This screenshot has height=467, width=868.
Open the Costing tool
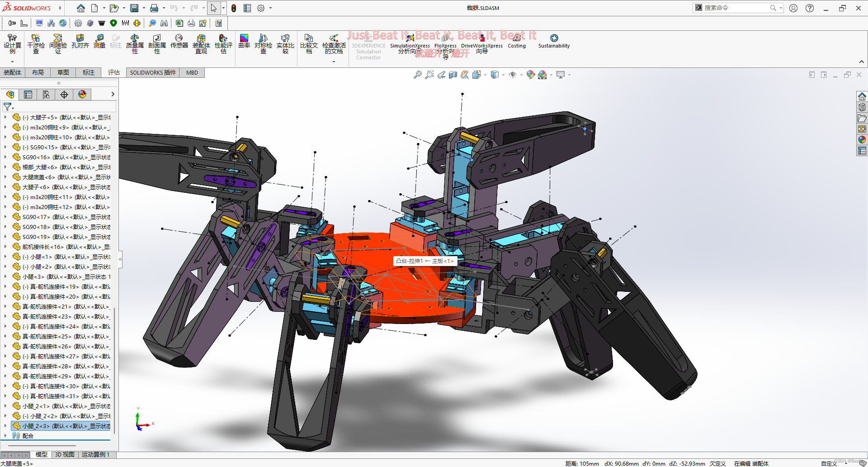click(517, 41)
